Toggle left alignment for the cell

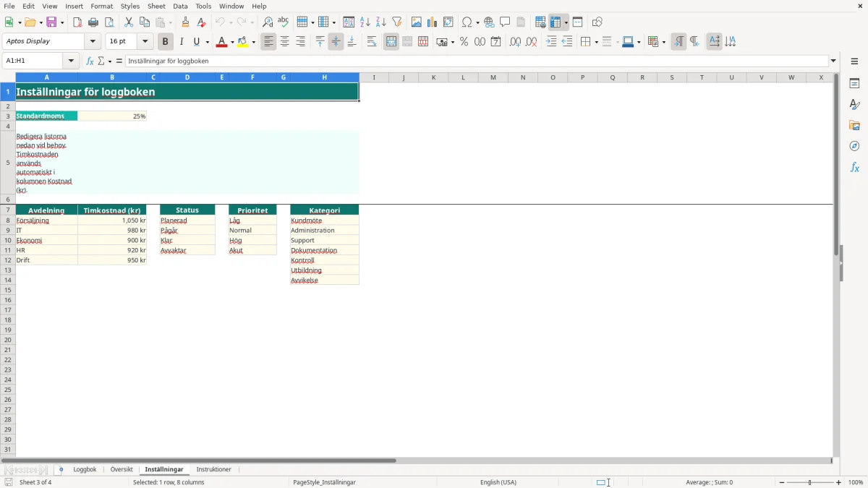(x=269, y=42)
